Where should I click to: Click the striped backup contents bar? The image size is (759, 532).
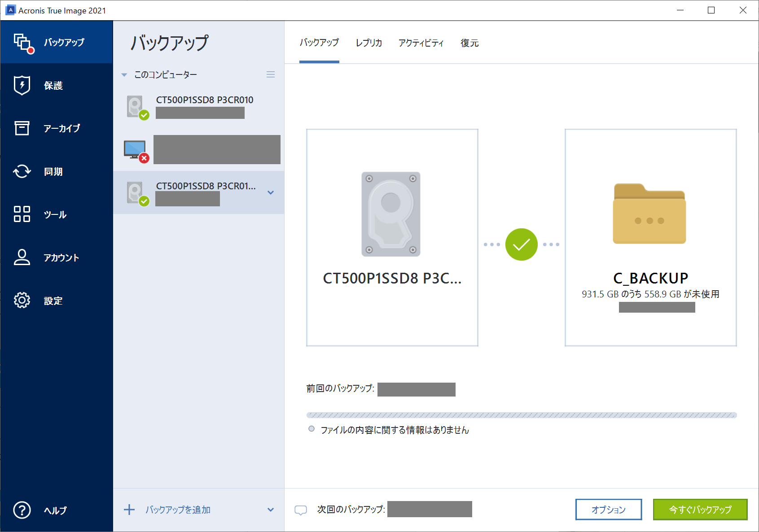(x=522, y=415)
